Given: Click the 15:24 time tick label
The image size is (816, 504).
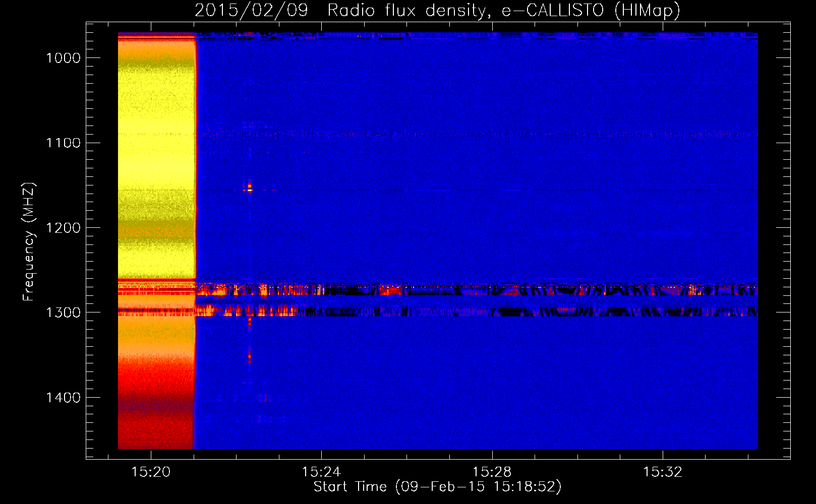Looking at the screenshot, I should pyautogui.click(x=321, y=472).
